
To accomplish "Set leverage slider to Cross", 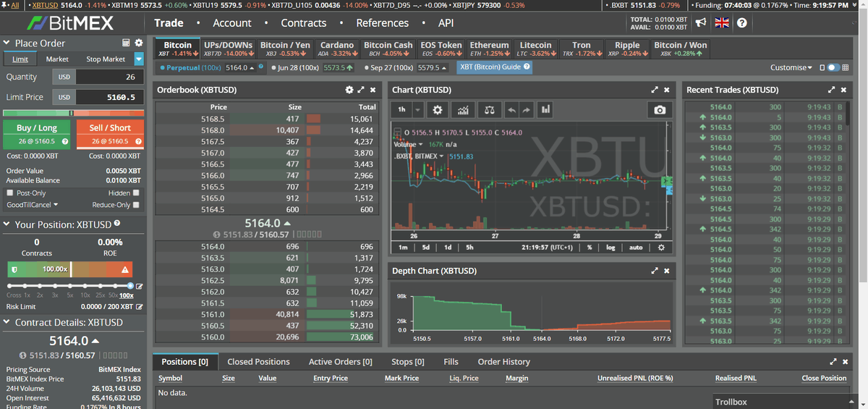I will [9, 287].
